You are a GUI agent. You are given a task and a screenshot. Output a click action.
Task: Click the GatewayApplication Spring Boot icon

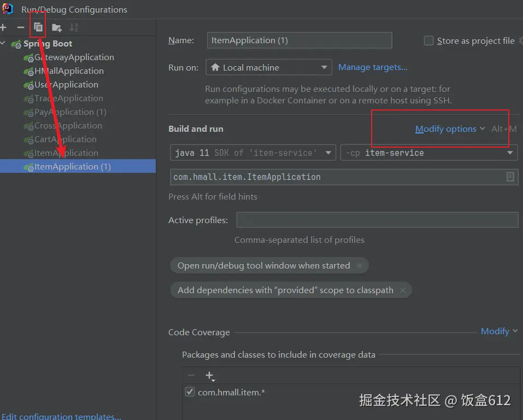point(28,58)
